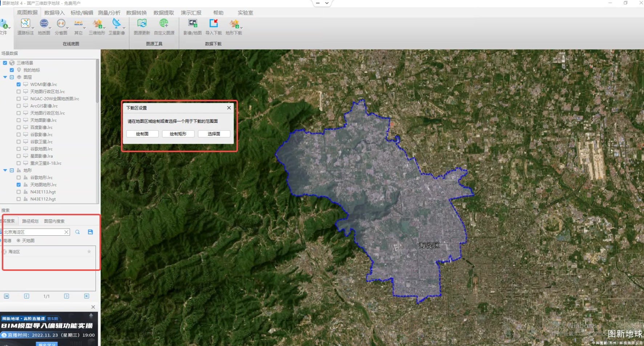Click the 文件 file icon

click(4, 25)
